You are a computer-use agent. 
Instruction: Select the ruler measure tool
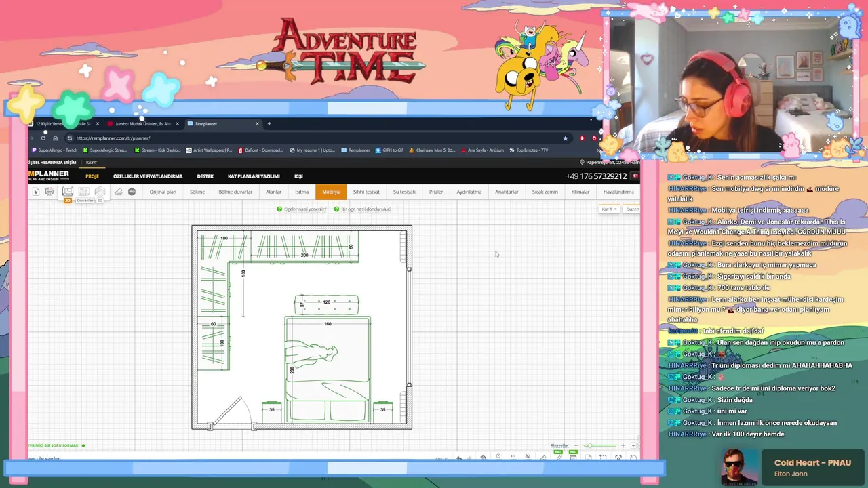point(119,192)
